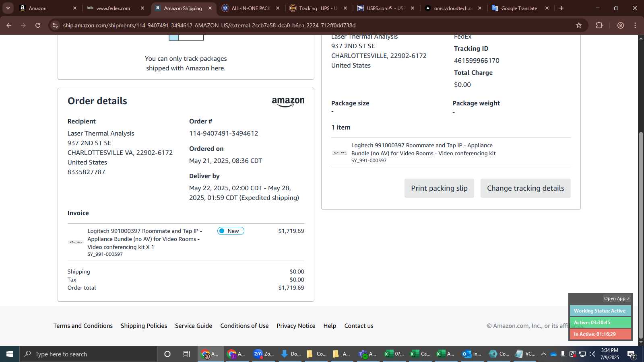The height and width of the screenshot is (362, 644).
Task: Click the microphone tray icon
Action: [x=563, y=354]
